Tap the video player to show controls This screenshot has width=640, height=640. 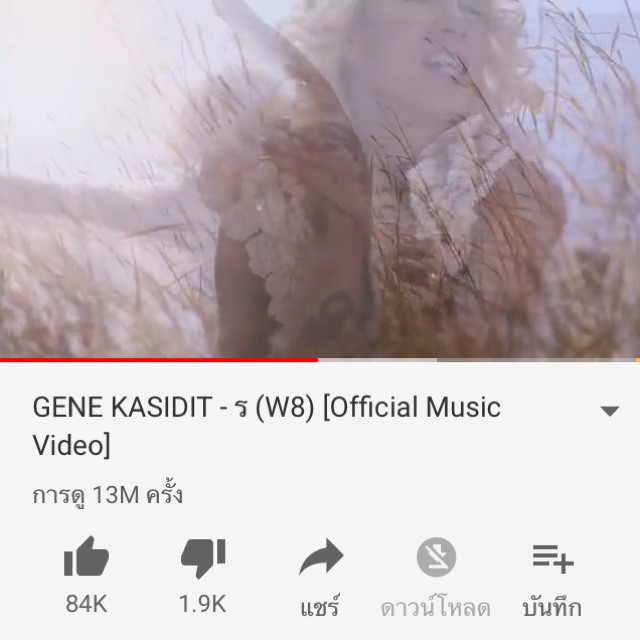click(x=320, y=178)
